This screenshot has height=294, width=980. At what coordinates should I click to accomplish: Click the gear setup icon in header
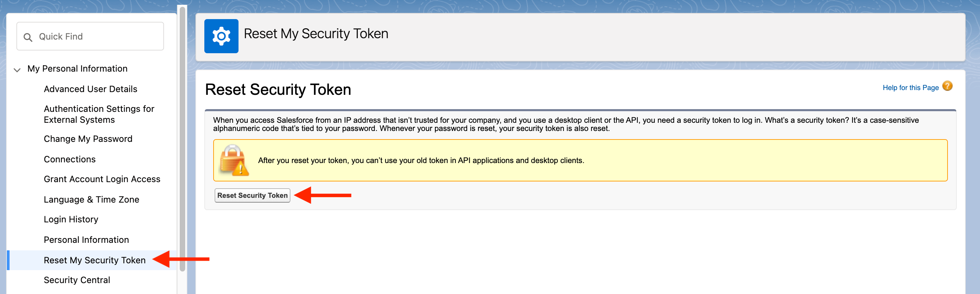click(221, 36)
